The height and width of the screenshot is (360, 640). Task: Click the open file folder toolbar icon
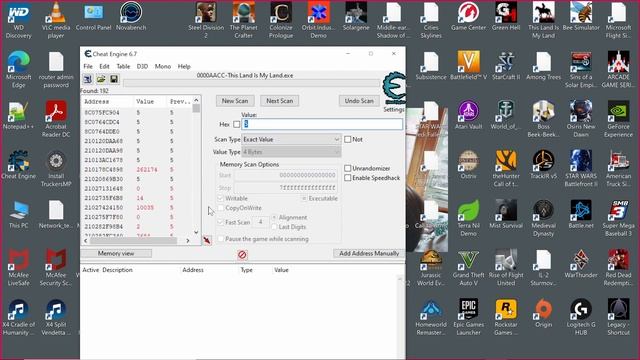(101, 79)
